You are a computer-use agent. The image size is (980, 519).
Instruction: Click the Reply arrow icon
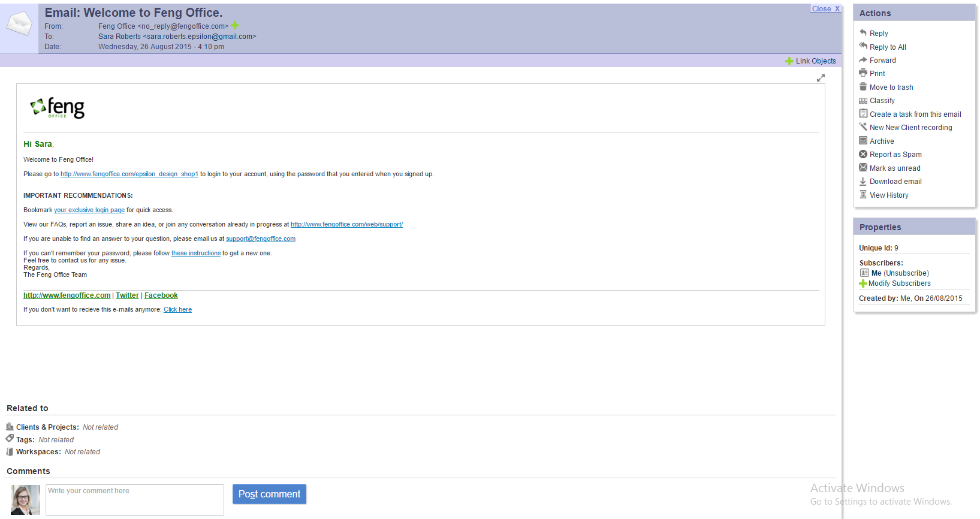click(x=863, y=32)
